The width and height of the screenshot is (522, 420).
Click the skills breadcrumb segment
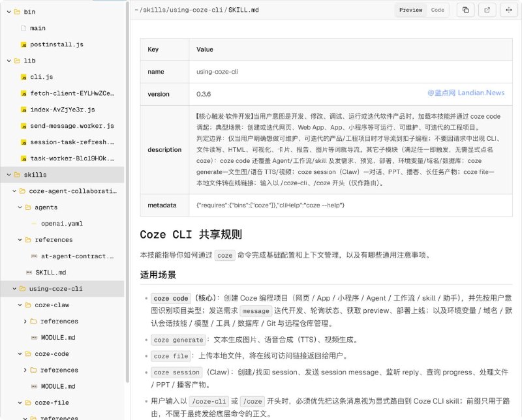tap(155, 10)
